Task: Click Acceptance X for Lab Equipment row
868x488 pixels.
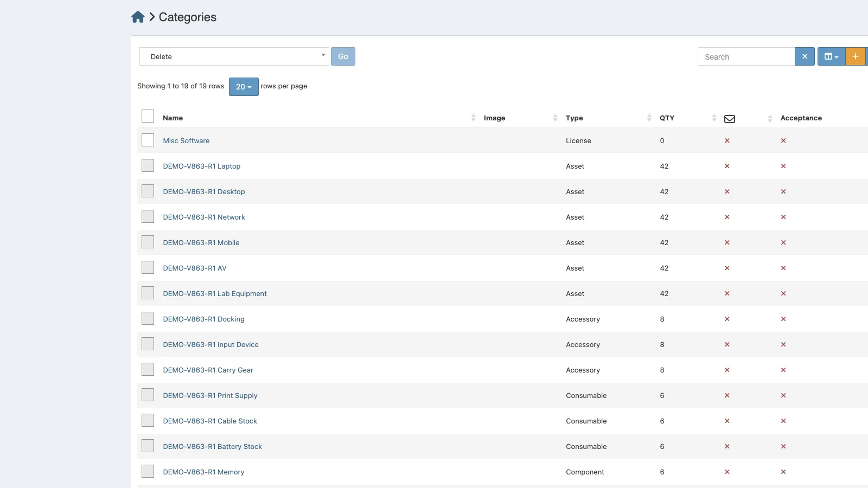Action: click(x=783, y=293)
